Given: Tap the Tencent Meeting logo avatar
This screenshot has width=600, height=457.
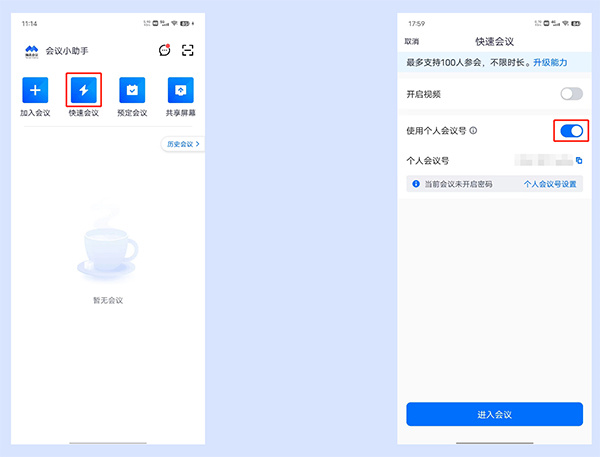Looking at the screenshot, I should click(x=32, y=51).
